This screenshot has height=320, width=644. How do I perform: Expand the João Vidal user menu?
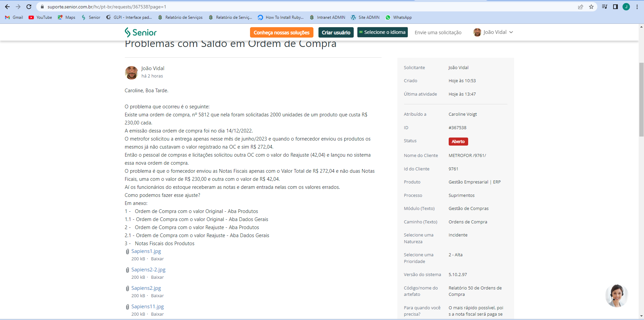[493, 32]
